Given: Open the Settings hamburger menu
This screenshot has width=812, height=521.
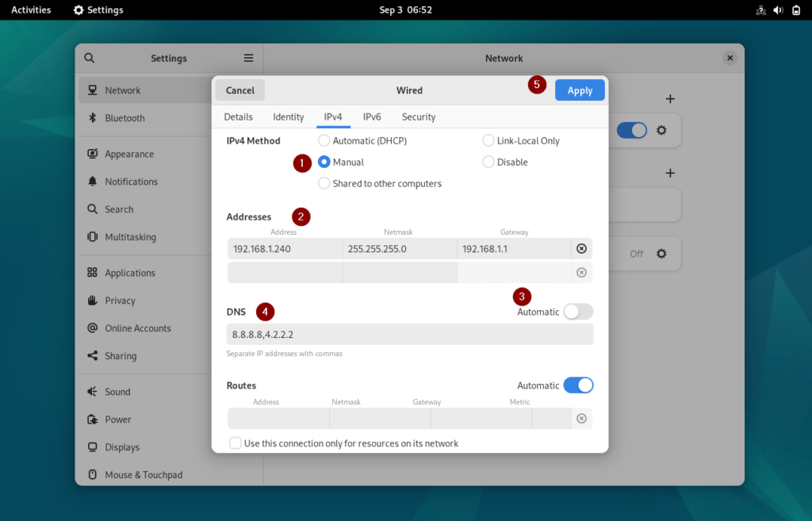Looking at the screenshot, I should click(x=248, y=58).
